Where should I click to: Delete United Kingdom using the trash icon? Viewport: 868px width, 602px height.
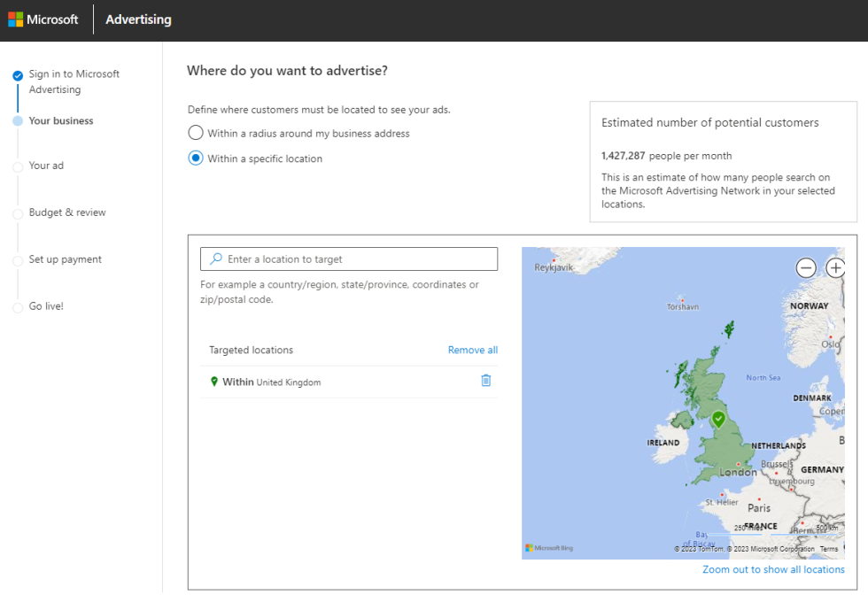click(x=485, y=380)
